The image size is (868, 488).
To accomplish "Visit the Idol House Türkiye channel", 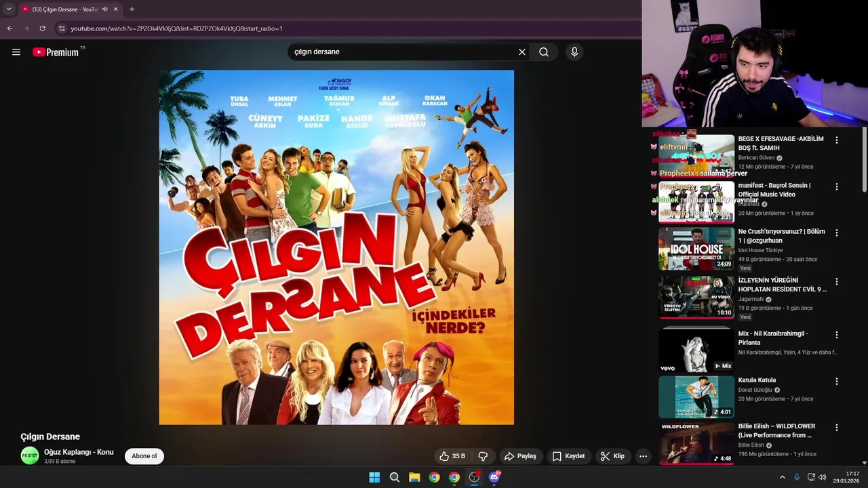I will click(x=760, y=250).
